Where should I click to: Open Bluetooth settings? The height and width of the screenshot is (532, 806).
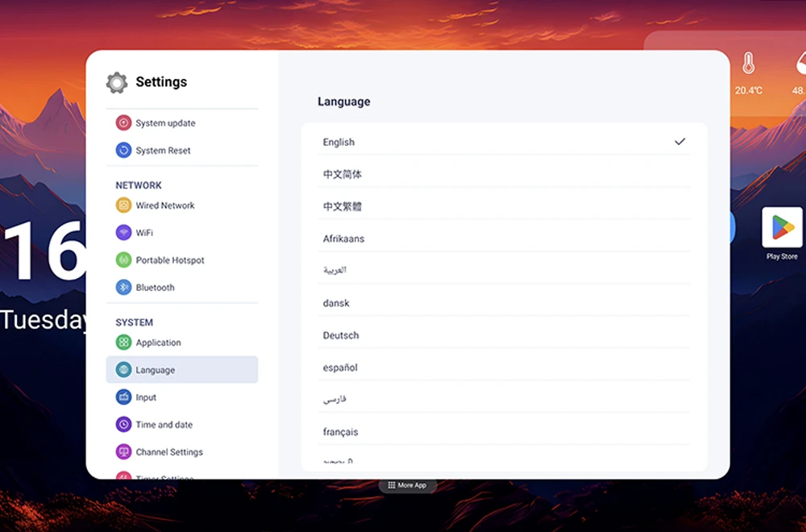click(x=182, y=287)
